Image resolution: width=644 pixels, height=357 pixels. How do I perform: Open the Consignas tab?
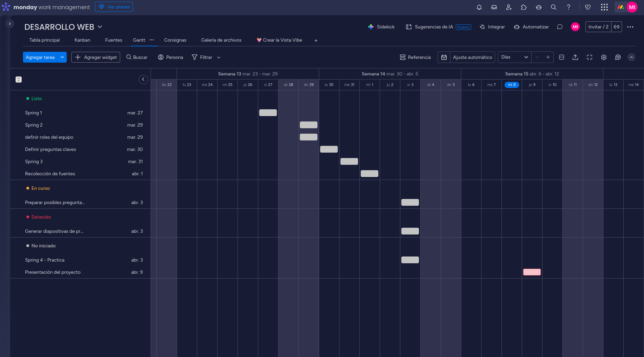(175, 40)
